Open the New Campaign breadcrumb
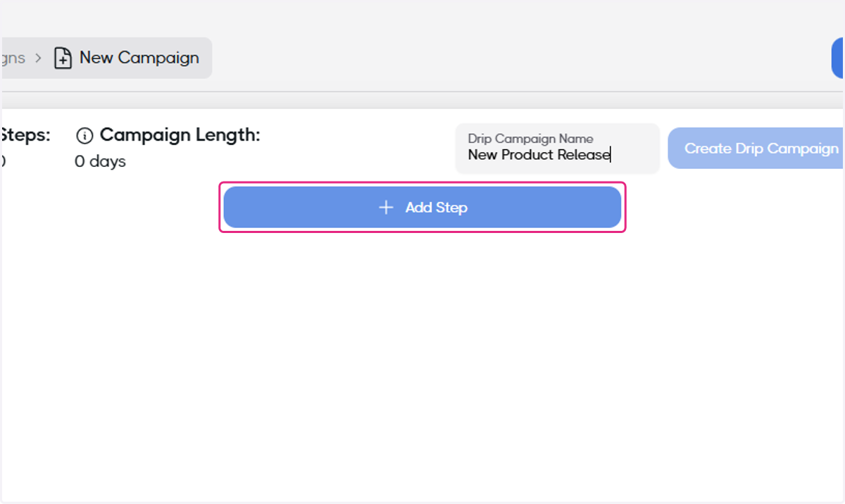Image resolution: width=845 pixels, height=504 pixels. pos(127,58)
